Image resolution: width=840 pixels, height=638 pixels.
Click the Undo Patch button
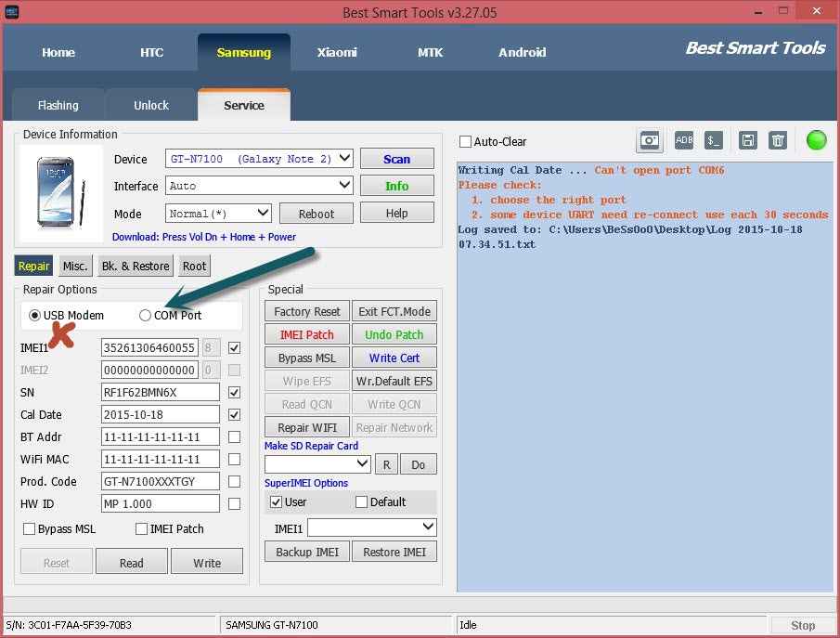click(394, 334)
